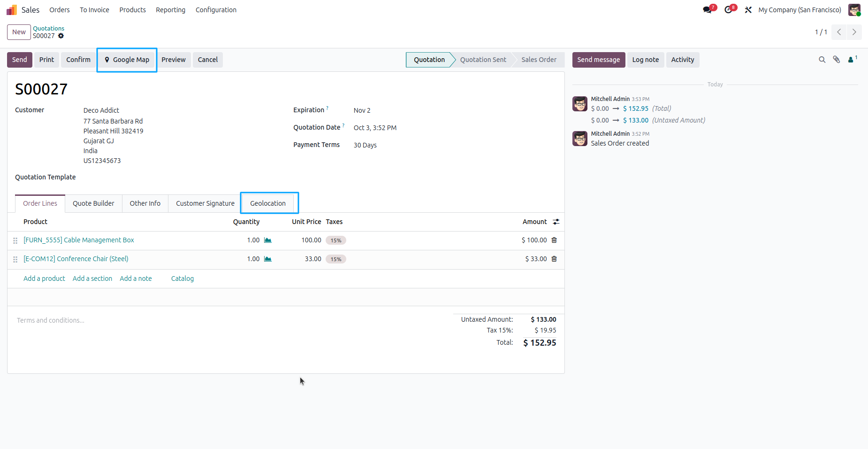Viewport: 868px width, 449px height.
Task: Click the New button
Action: (x=19, y=32)
